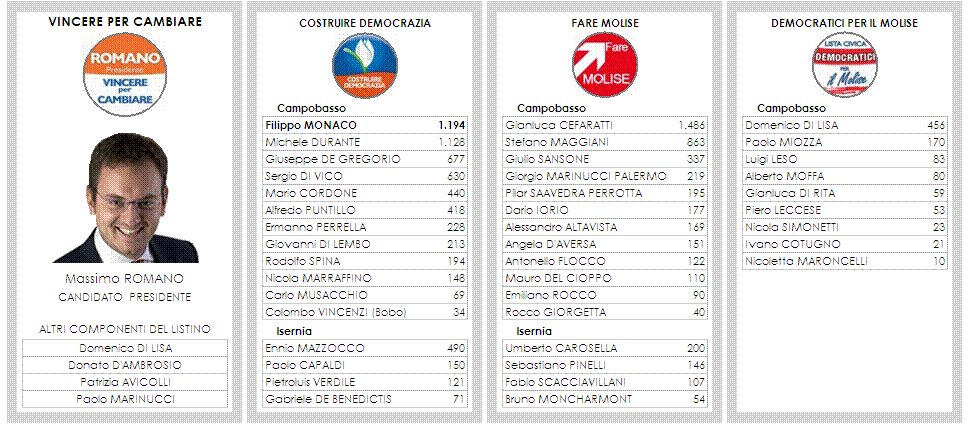Click the Isernia heading under Fare Molise
This screenshot has height=424, width=969.
(x=534, y=331)
